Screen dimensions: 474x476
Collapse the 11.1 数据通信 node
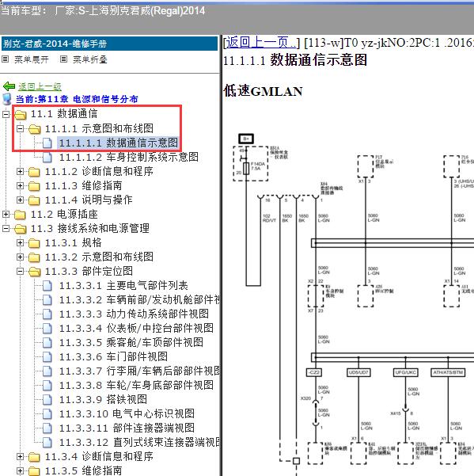coord(6,115)
